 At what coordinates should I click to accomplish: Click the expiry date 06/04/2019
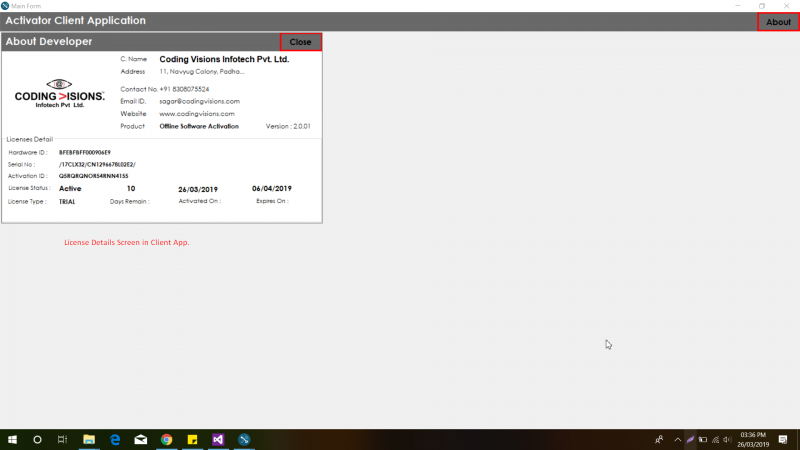tap(272, 188)
